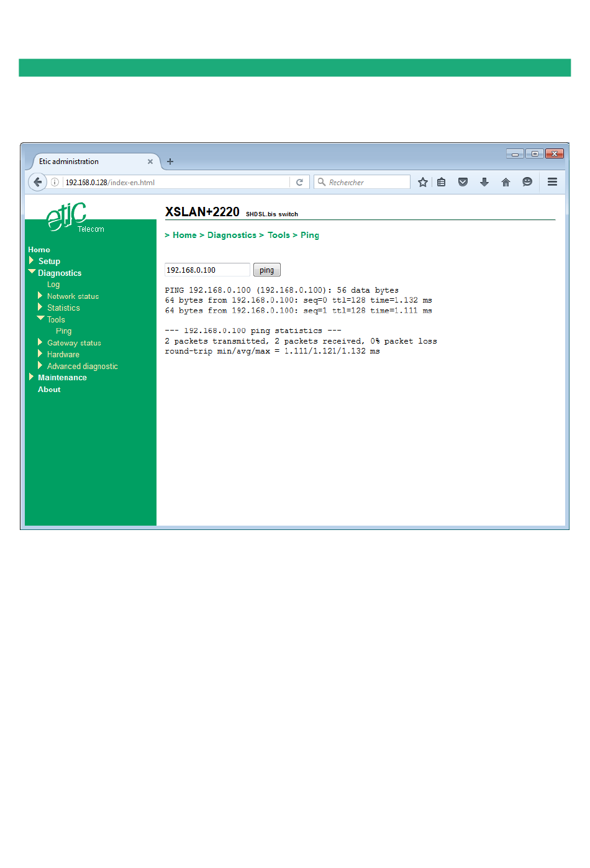This screenshot has height=868, width=590.
Task: Click the round-trip min/avg/max line
Action: [x=272, y=351]
